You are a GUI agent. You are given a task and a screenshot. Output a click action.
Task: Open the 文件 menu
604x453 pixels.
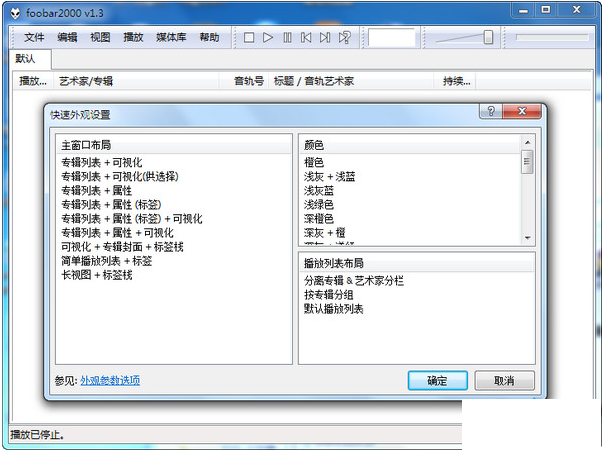tap(34, 37)
